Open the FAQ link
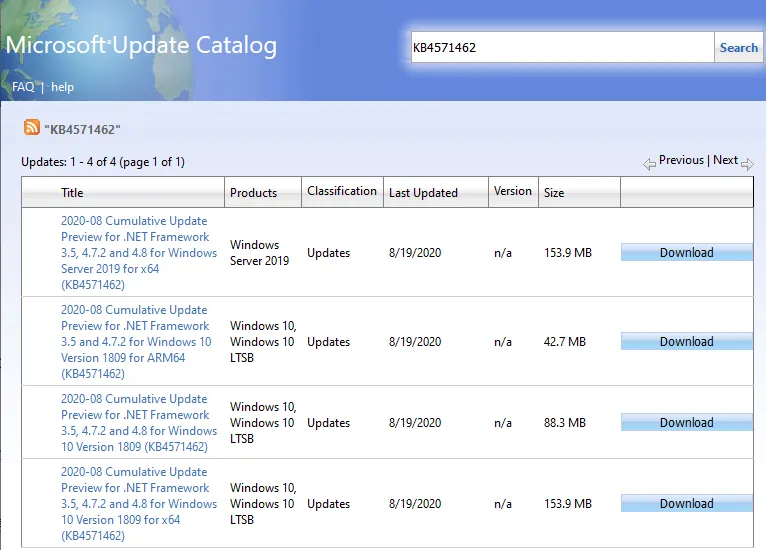 pyautogui.click(x=23, y=87)
